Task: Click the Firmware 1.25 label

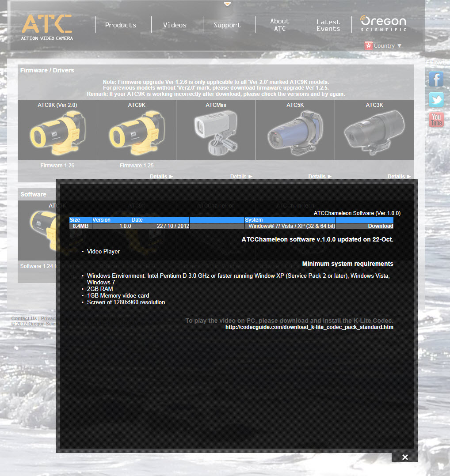Action: [137, 166]
